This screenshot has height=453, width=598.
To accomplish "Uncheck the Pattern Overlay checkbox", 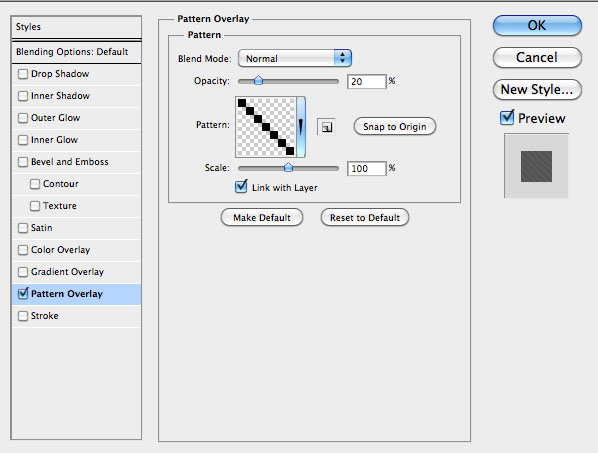I will point(23,294).
